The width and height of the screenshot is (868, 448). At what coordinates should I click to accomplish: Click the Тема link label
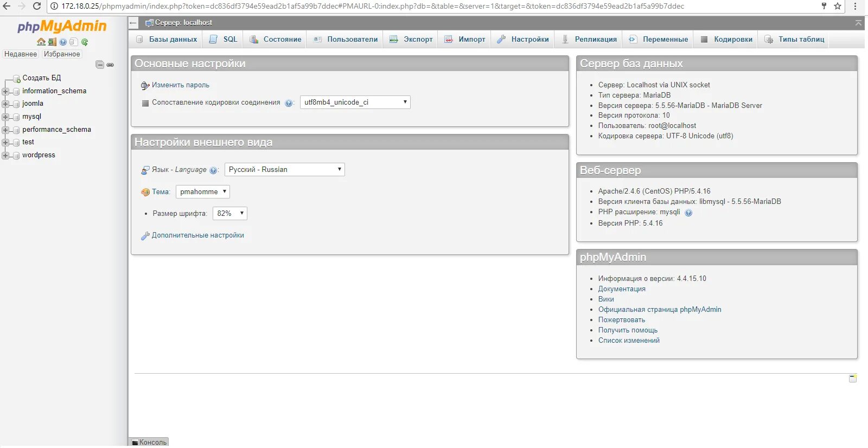[161, 191]
